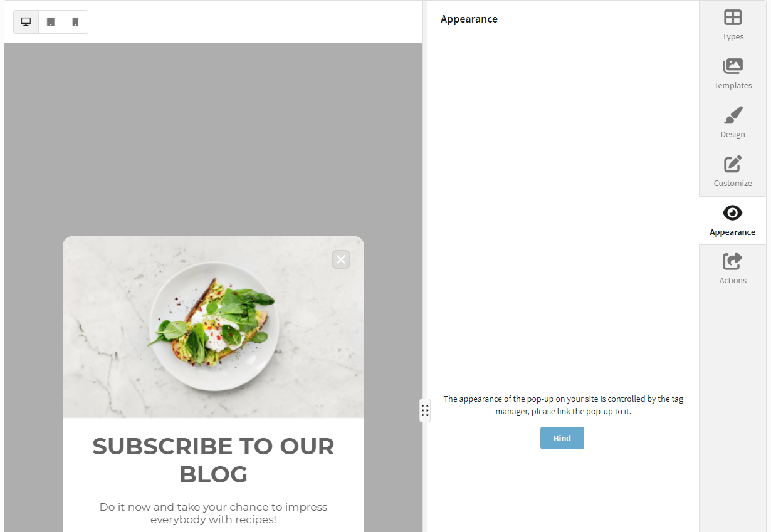Select the SUBSCRIBE TO OUR BLOG heading
This screenshot has width=771, height=532.
213,460
